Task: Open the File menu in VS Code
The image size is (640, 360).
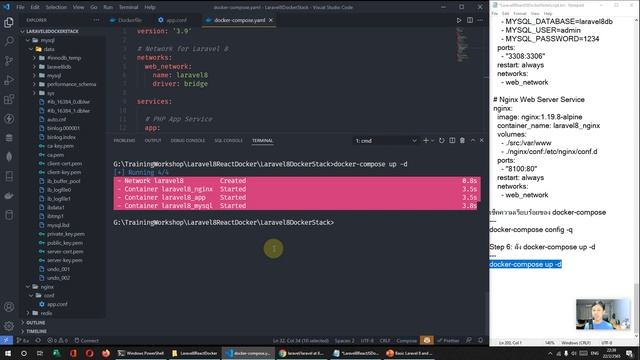Action: (20, 7)
